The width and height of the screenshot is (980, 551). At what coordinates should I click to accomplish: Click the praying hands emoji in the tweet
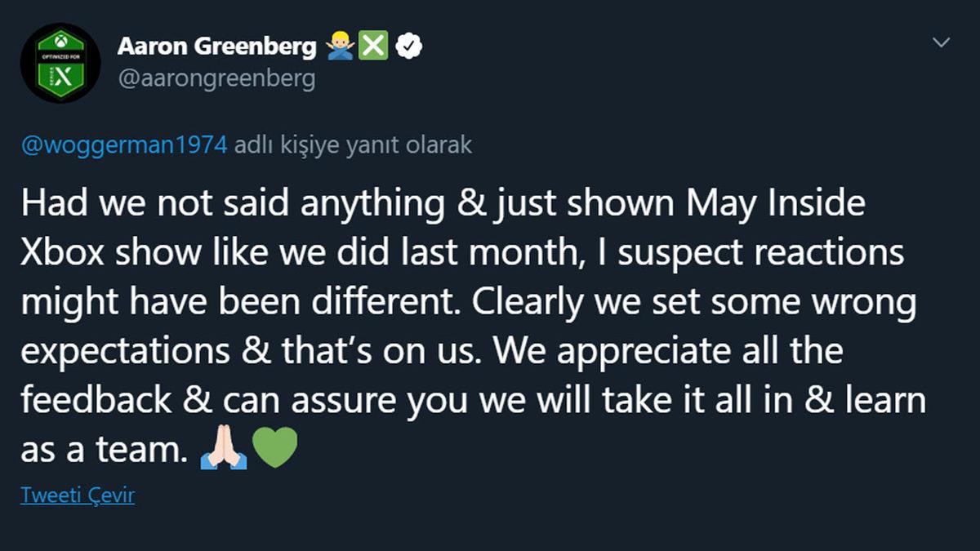point(223,450)
